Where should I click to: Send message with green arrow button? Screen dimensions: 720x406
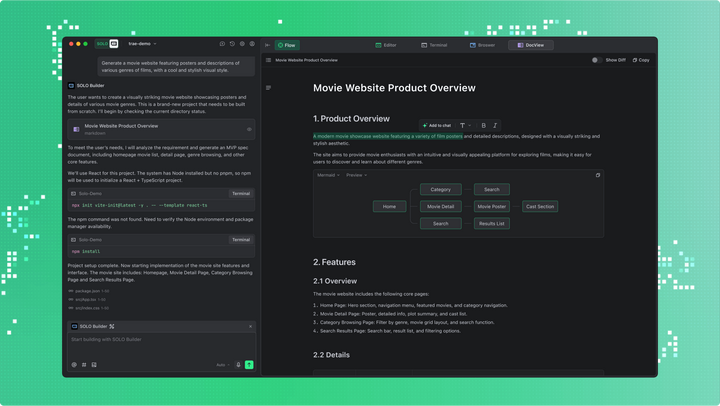click(249, 365)
